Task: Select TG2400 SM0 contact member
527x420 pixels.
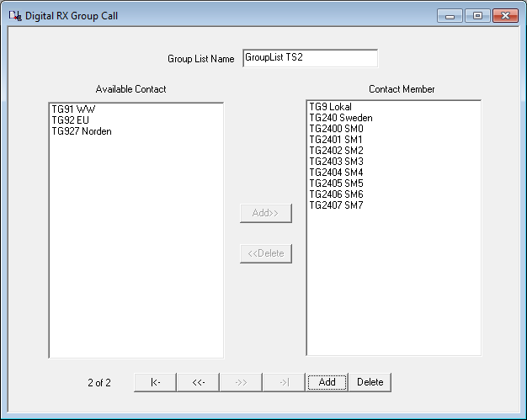Action: (336, 129)
